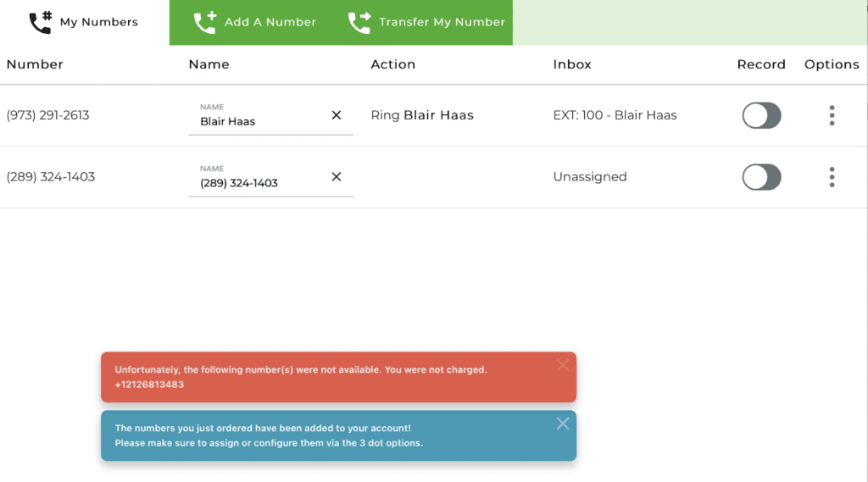
Task: Open the My Numbers tab
Action: (84, 22)
